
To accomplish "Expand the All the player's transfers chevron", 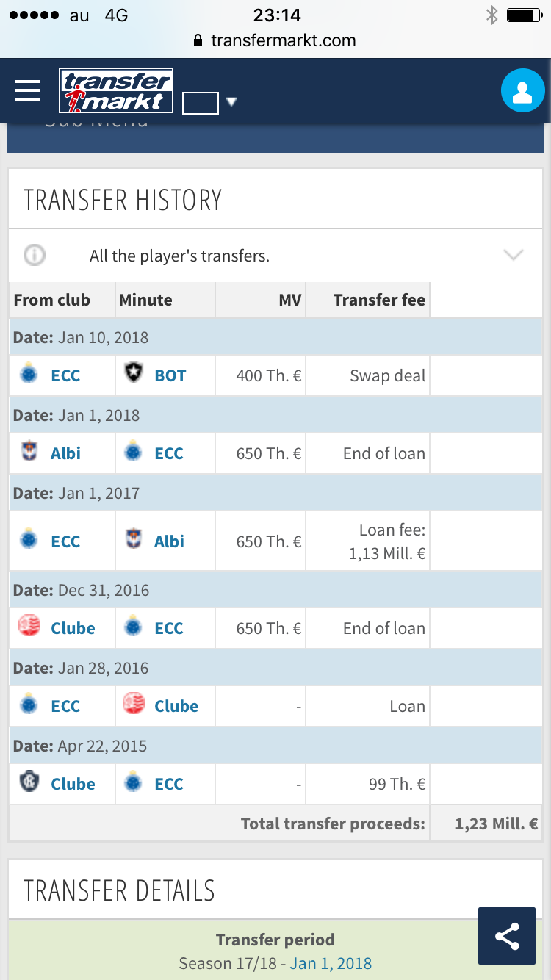I will 514,255.
